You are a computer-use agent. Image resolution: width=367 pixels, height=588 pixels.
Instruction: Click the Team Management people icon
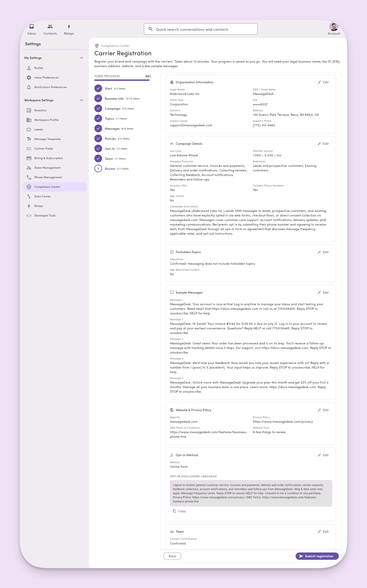click(x=29, y=168)
